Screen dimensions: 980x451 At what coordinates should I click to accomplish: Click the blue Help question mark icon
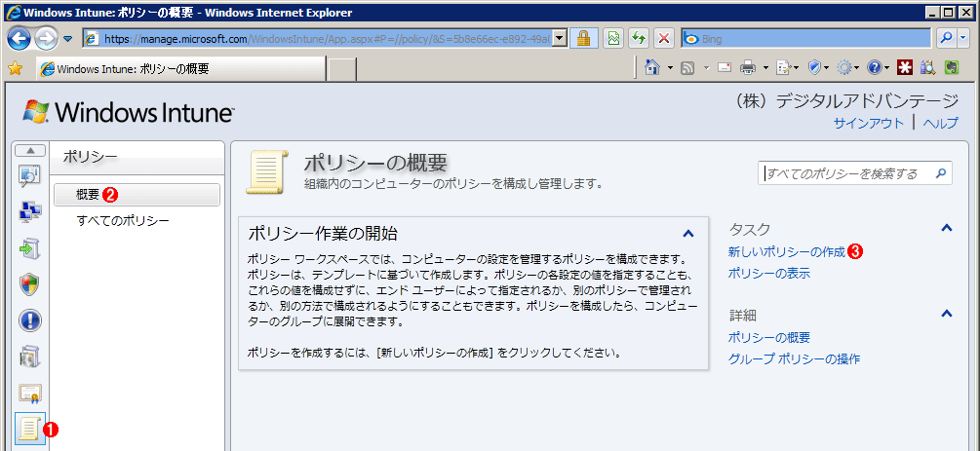click(875, 68)
